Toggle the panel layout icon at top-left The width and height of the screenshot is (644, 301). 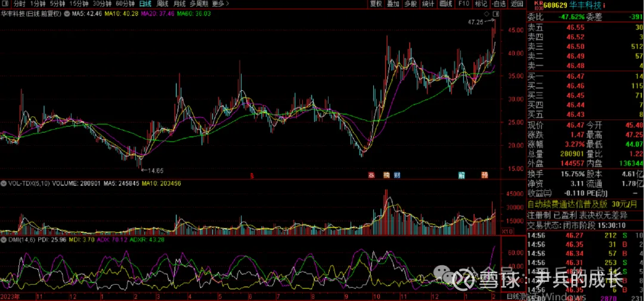point(5,3)
